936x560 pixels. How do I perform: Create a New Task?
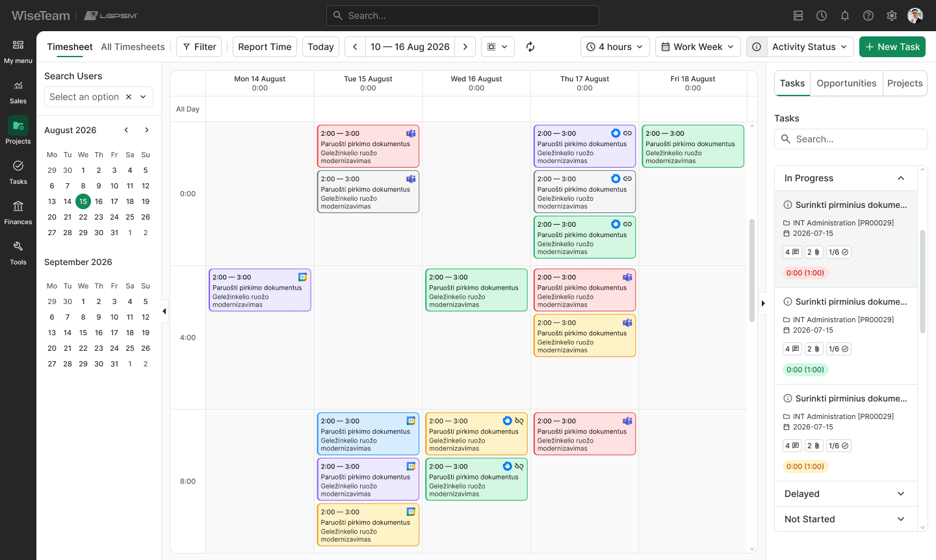point(892,47)
